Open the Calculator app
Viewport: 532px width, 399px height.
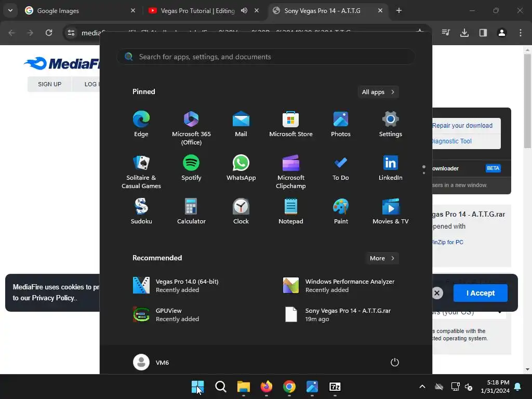(191, 211)
